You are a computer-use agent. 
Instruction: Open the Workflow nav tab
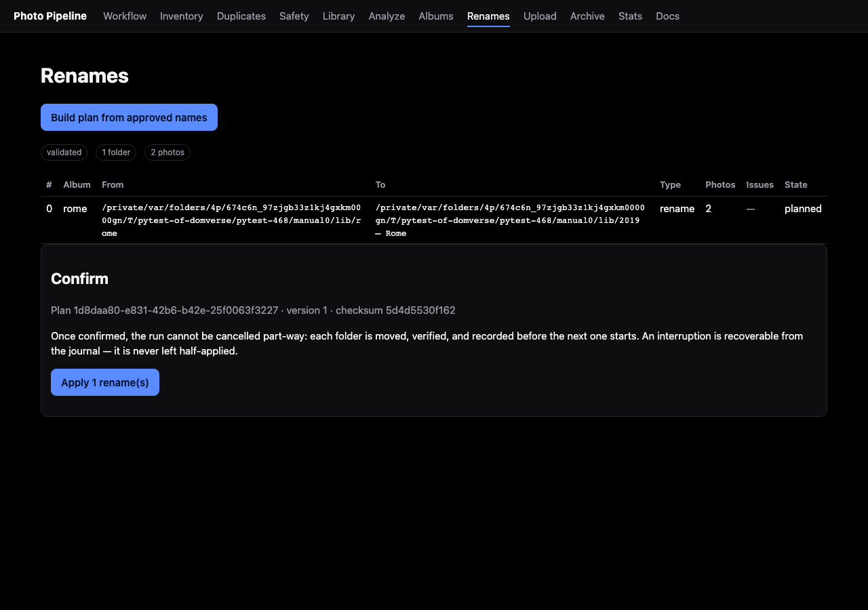click(125, 16)
